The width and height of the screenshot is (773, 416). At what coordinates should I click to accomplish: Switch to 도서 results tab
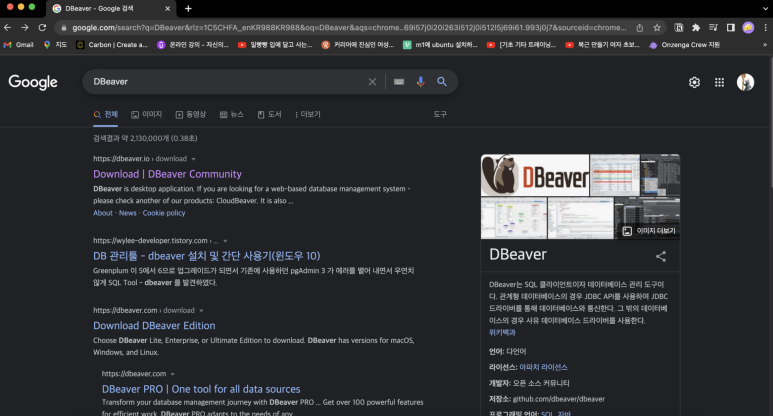270,114
